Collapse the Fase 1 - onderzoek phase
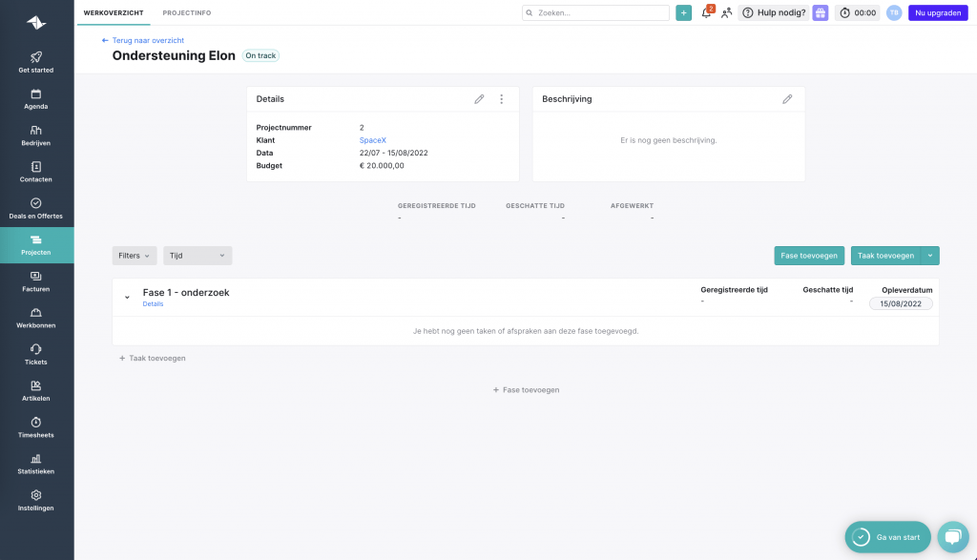This screenshot has width=977, height=560. click(127, 297)
